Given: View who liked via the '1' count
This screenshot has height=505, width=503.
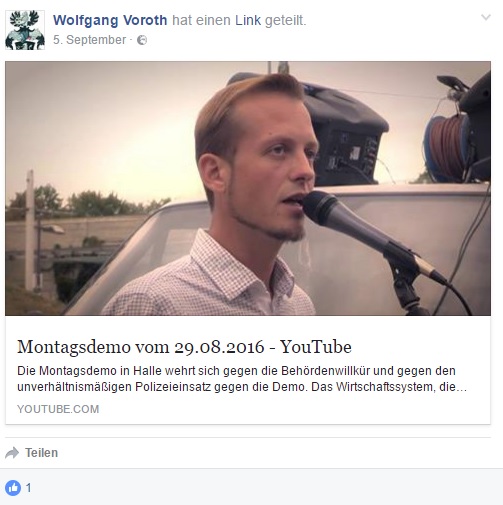Looking at the screenshot, I should pyautogui.click(x=29, y=488).
